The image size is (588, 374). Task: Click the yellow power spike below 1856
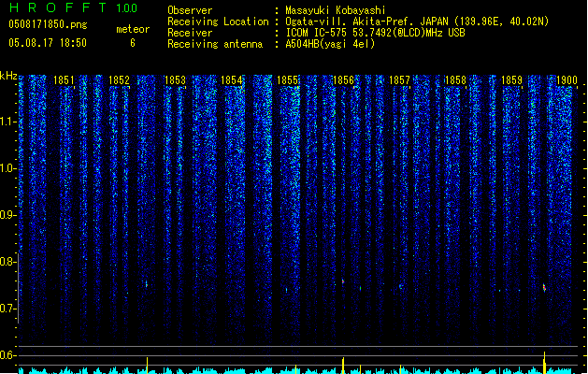point(343,366)
